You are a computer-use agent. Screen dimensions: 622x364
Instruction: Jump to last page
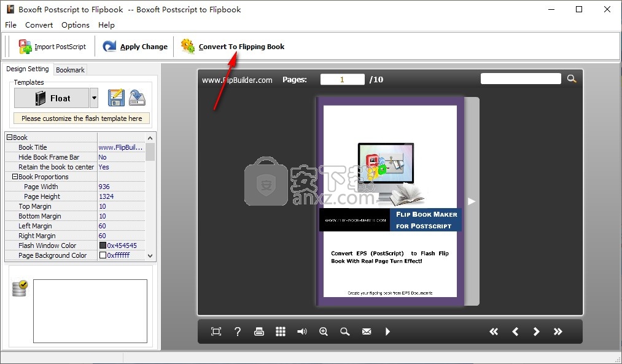[x=558, y=331]
